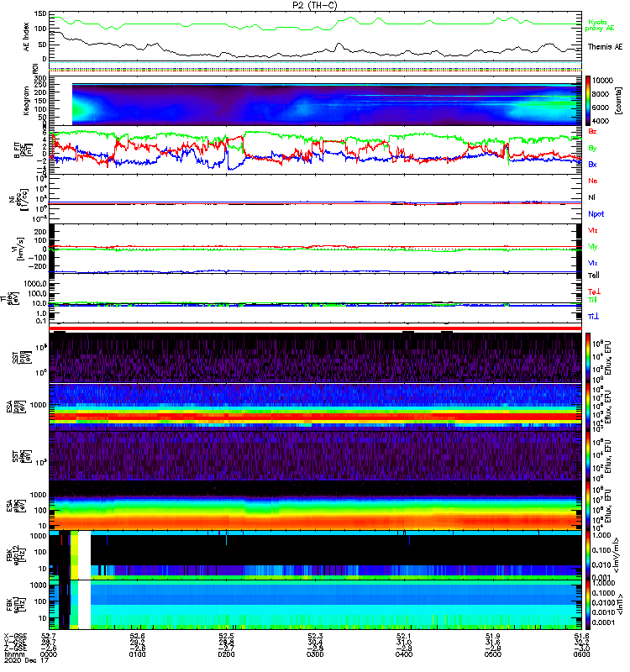The width and height of the screenshot is (630, 672).
Task: Click the ESA ions panel Eflux color bar
Action: pos(587,407)
